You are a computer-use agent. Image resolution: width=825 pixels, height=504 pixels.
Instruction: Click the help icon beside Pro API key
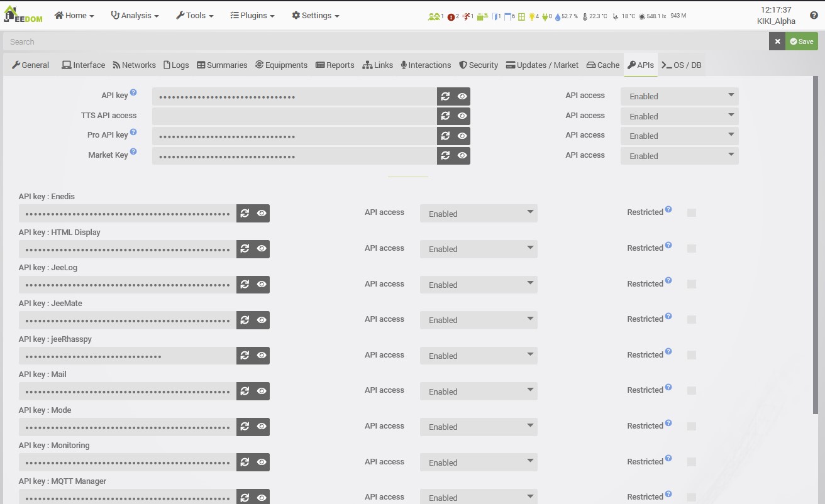(133, 133)
